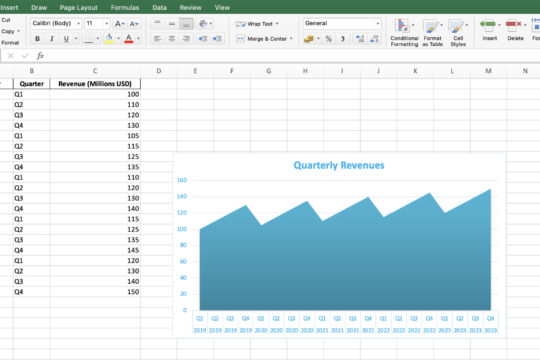
Task: Open the Insert ribbon tab
Action: tap(9, 8)
